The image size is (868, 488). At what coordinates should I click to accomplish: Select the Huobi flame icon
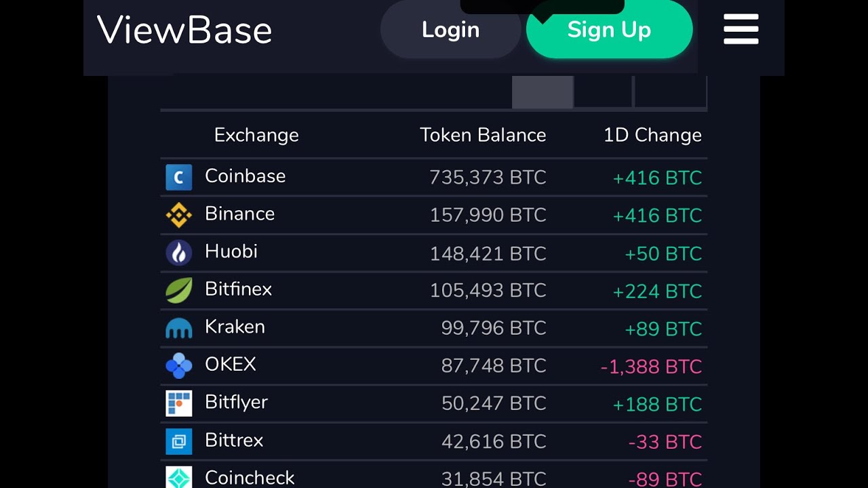tap(178, 252)
